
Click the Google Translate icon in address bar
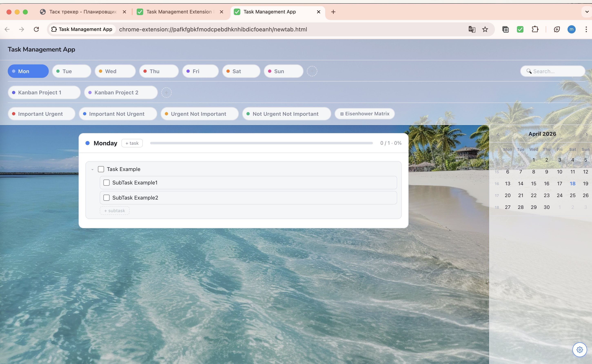point(471,29)
